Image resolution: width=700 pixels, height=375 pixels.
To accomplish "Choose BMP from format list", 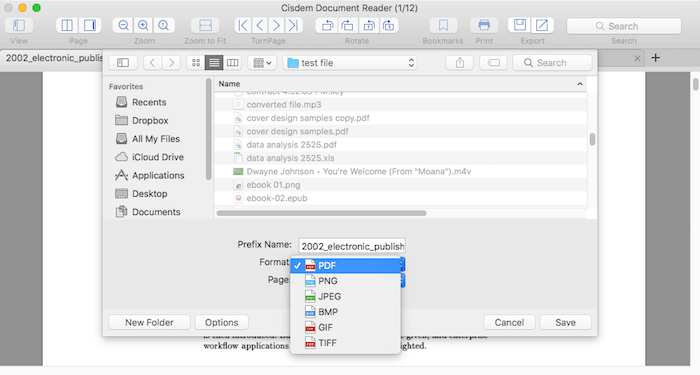I will pos(346,312).
